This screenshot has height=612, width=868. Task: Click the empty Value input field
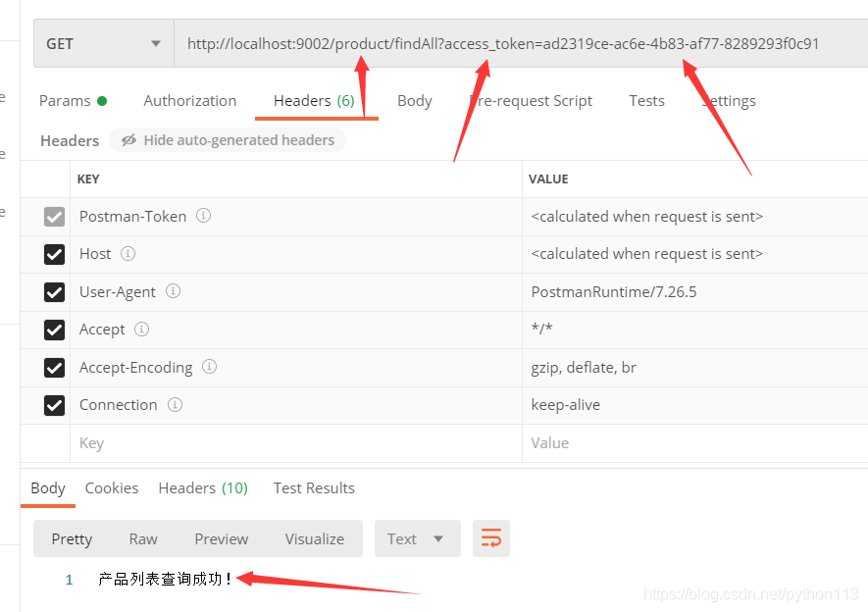point(694,443)
